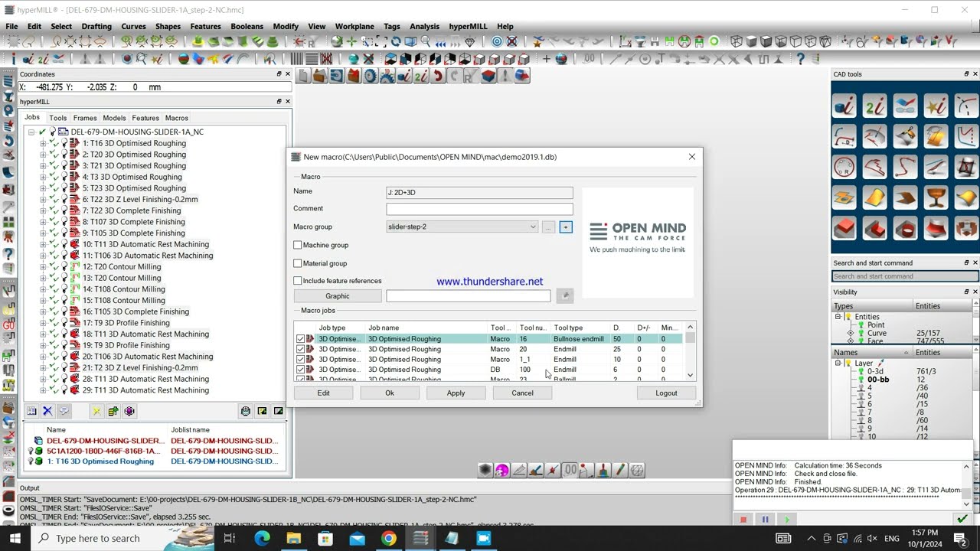Expand job 12: T20 Contour Milling
980x551 pixels.
(x=44, y=266)
